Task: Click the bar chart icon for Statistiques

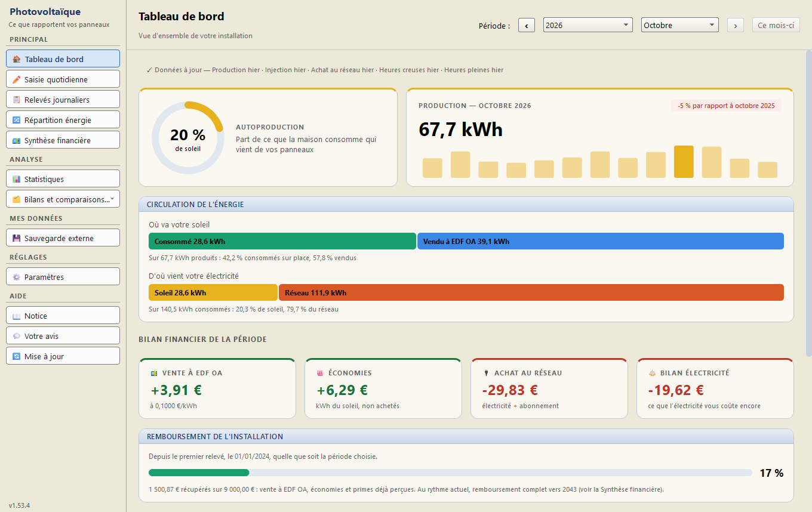Action: (x=17, y=179)
